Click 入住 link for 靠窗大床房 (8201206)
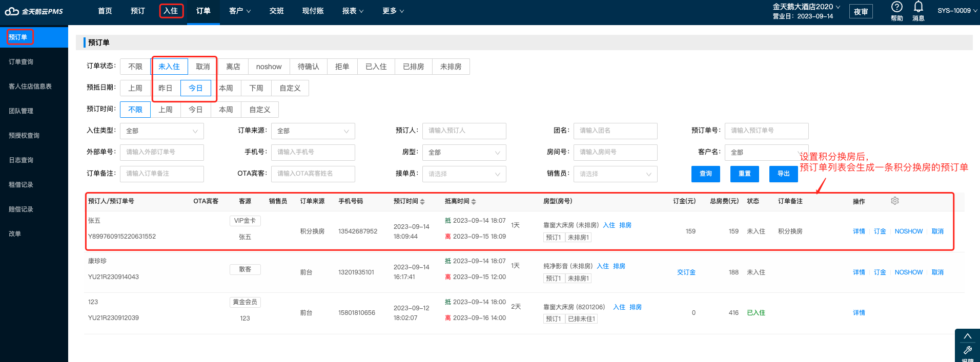 pos(619,307)
